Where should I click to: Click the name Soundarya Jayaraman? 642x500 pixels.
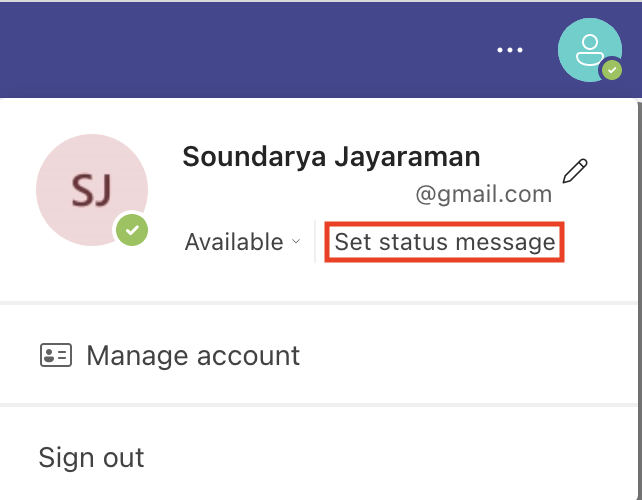coord(331,157)
